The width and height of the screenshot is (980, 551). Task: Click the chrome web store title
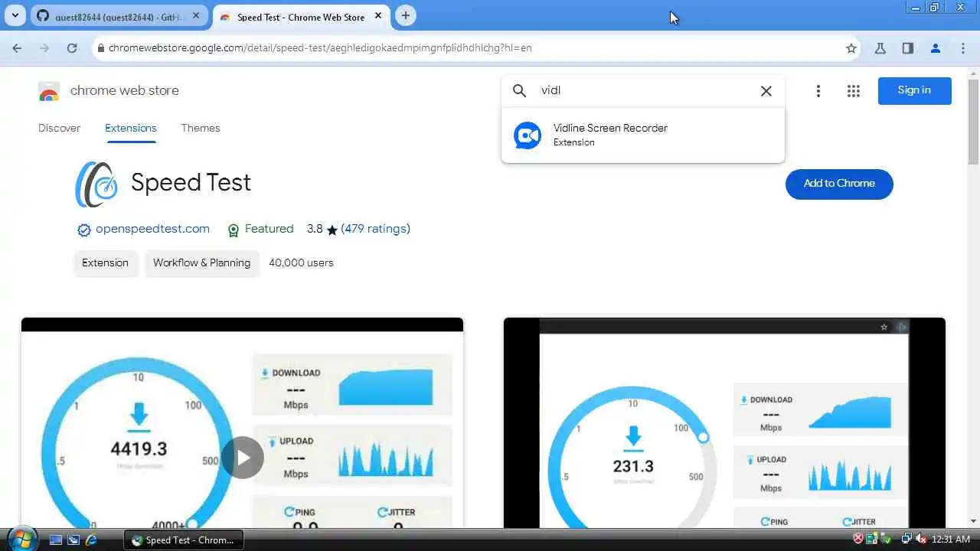point(125,90)
